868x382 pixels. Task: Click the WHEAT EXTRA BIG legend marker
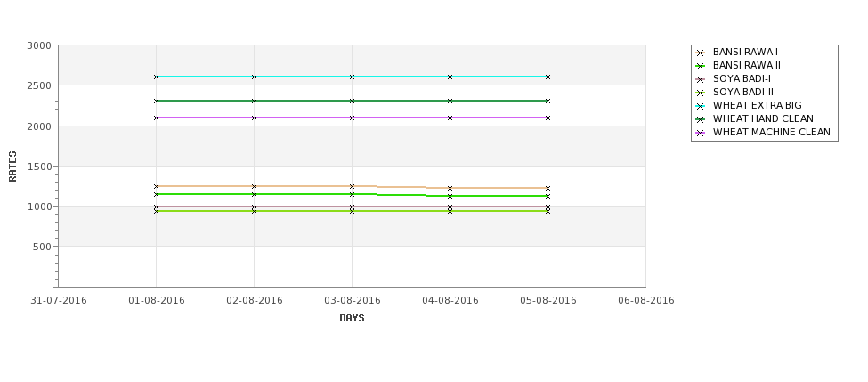(x=700, y=106)
